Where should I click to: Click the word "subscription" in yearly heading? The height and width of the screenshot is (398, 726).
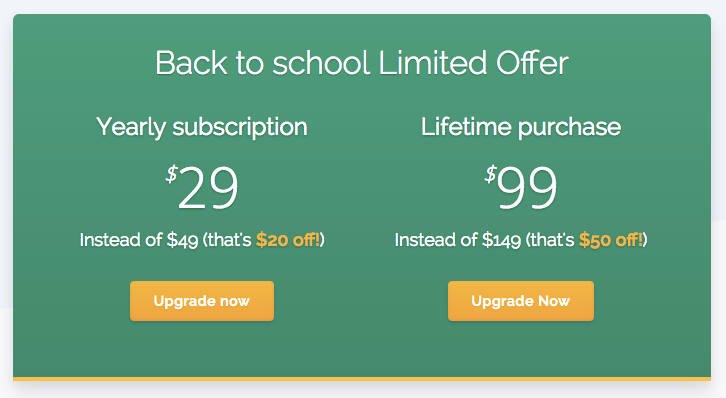pos(240,128)
